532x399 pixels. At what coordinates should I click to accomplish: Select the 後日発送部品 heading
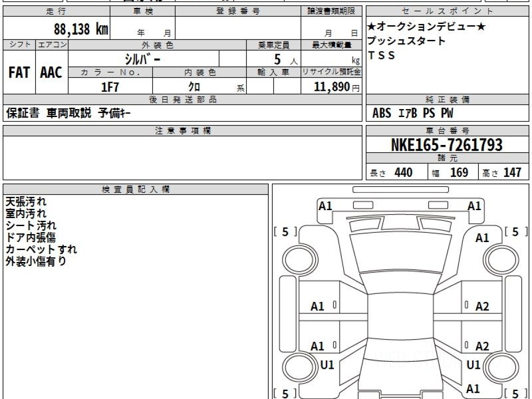(183, 100)
